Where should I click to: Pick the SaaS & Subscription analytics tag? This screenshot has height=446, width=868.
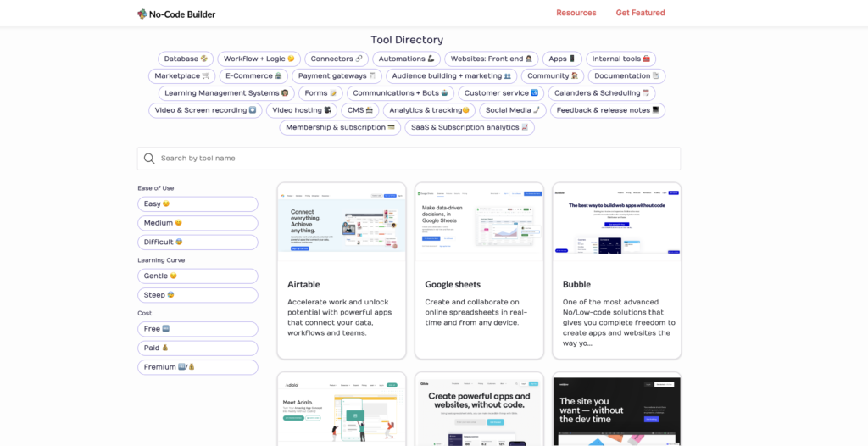pyautogui.click(x=470, y=127)
